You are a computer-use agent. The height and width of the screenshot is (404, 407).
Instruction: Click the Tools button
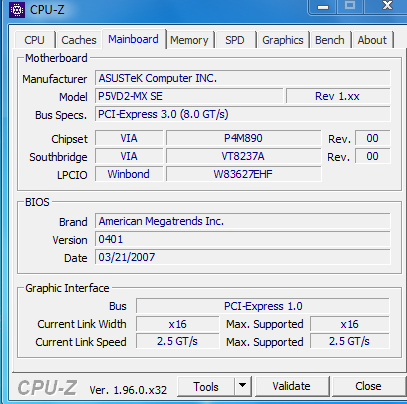[206, 387]
